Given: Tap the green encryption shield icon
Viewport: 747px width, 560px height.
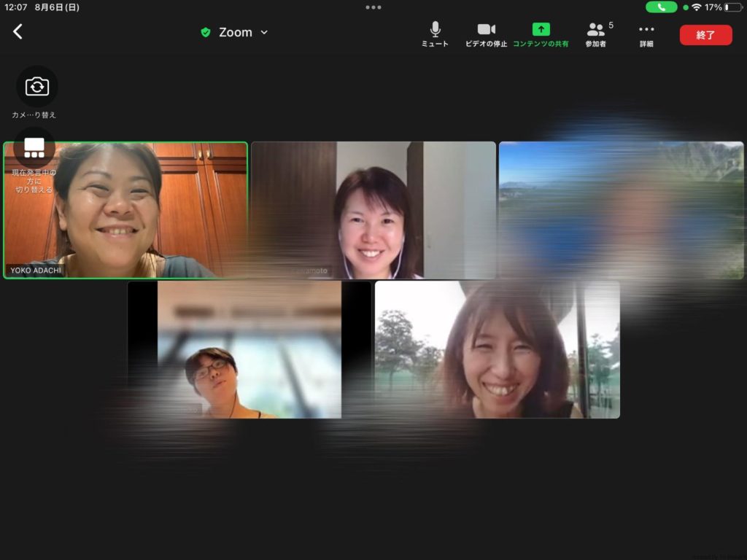Looking at the screenshot, I should coord(206,33).
